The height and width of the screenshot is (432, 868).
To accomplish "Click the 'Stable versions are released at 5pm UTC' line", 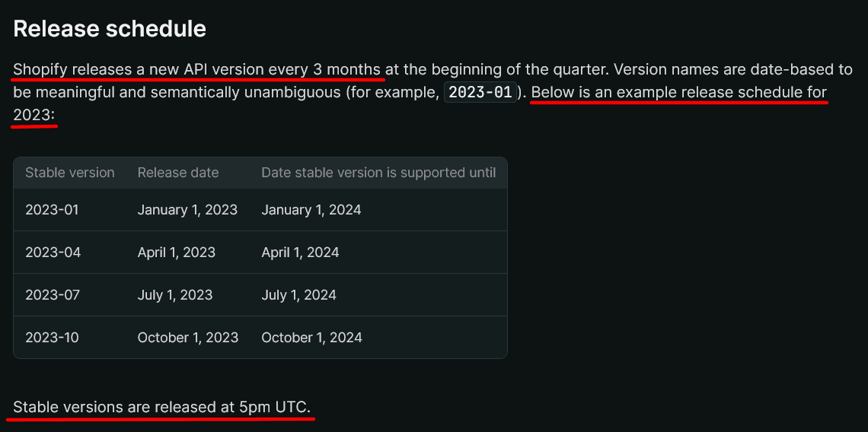I will point(162,407).
